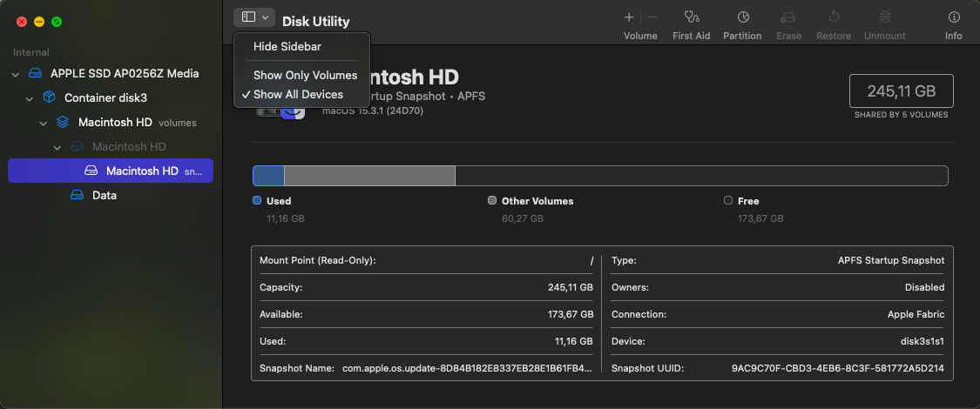Image resolution: width=980 pixels, height=409 pixels.
Task: Click SHARED BY 5 VOLUMES label
Action: [902, 115]
